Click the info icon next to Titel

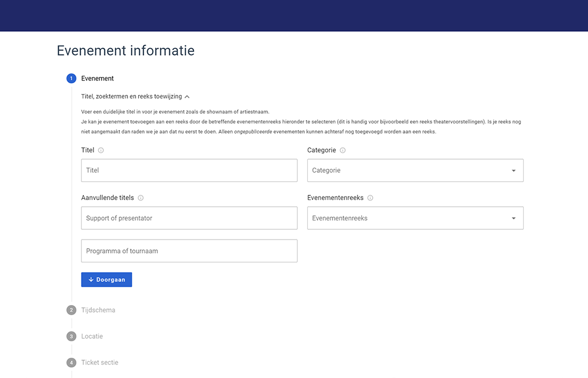tap(101, 151)
